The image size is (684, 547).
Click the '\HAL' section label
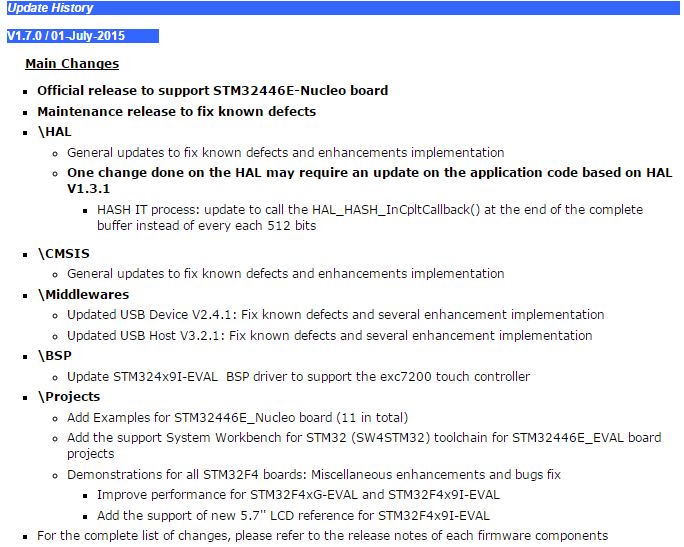tap(55, 132)
